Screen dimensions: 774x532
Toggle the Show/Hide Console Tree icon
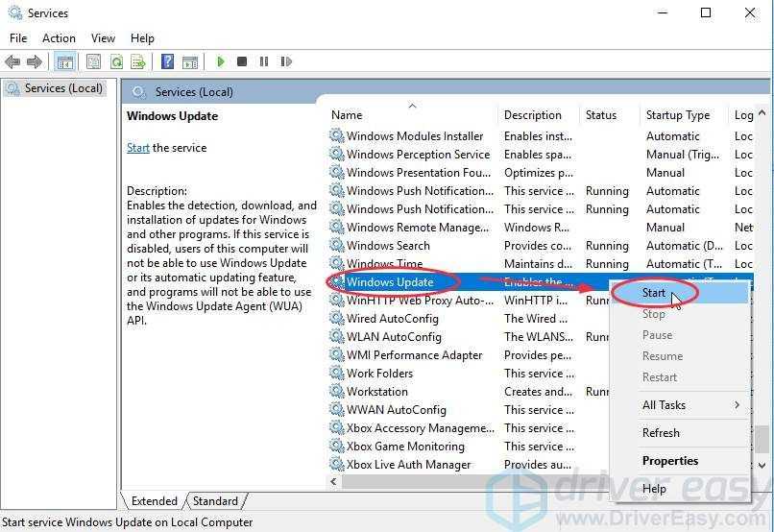point(65,61)
